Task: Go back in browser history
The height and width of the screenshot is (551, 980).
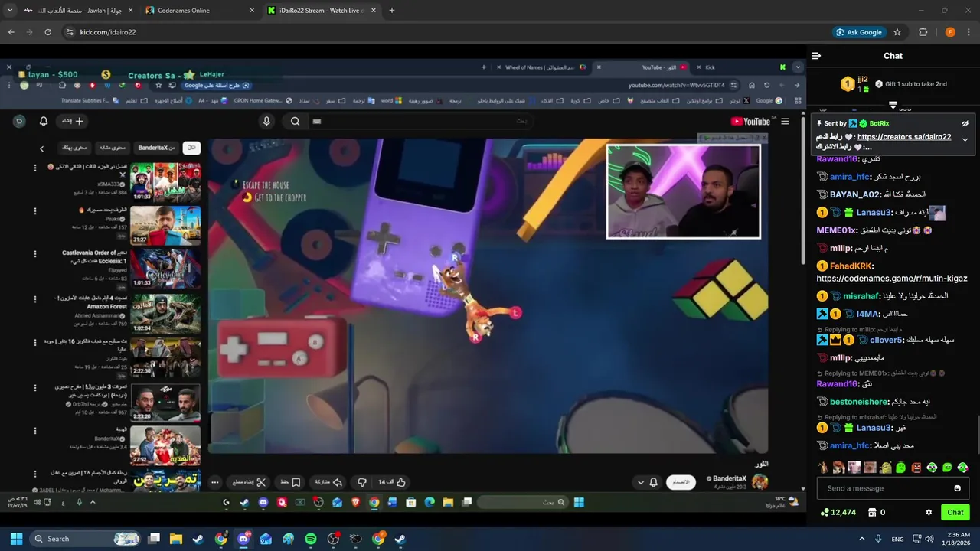Action: click(11, 32)
